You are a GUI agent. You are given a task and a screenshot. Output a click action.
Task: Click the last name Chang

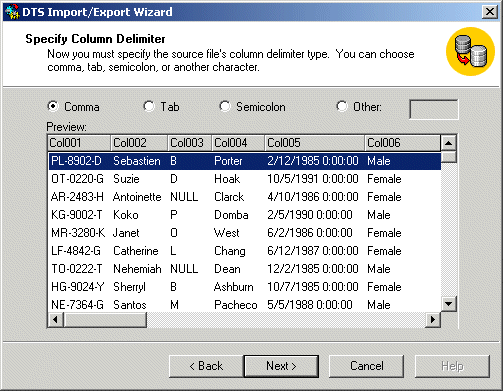pyautogui.click(x=230, y=251)
